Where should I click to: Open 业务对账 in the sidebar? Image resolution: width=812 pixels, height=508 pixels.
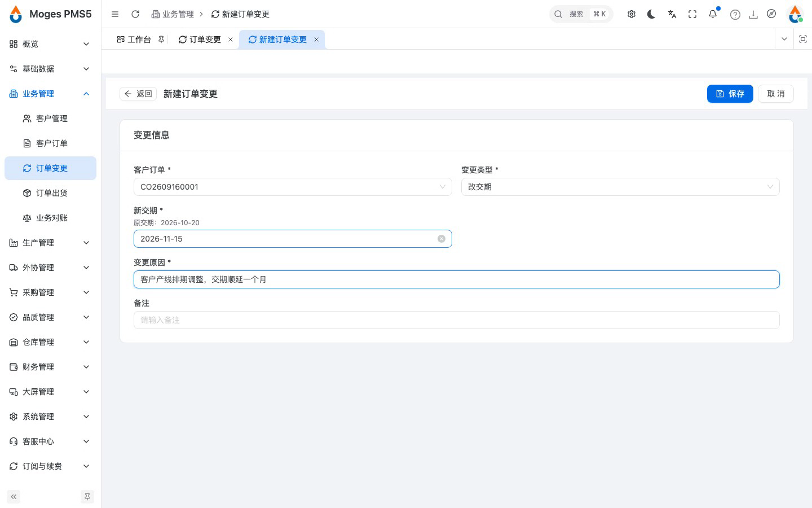(50, 218)
